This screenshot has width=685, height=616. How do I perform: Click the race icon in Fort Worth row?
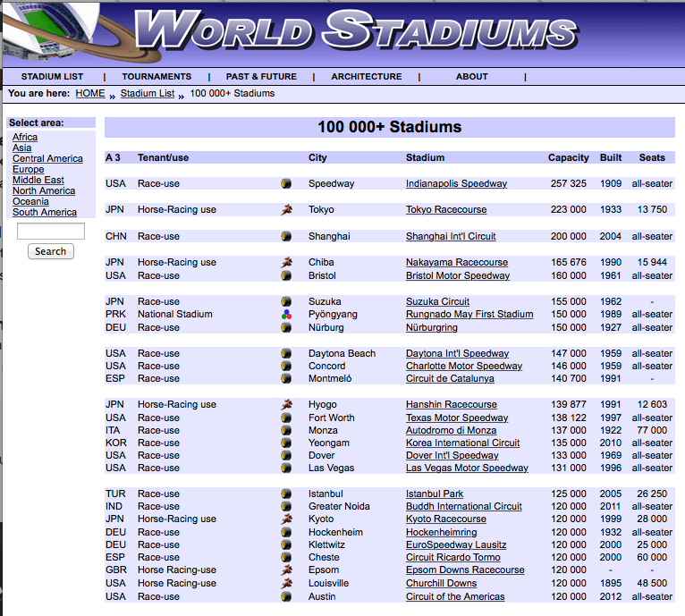[x=286, y=418]
